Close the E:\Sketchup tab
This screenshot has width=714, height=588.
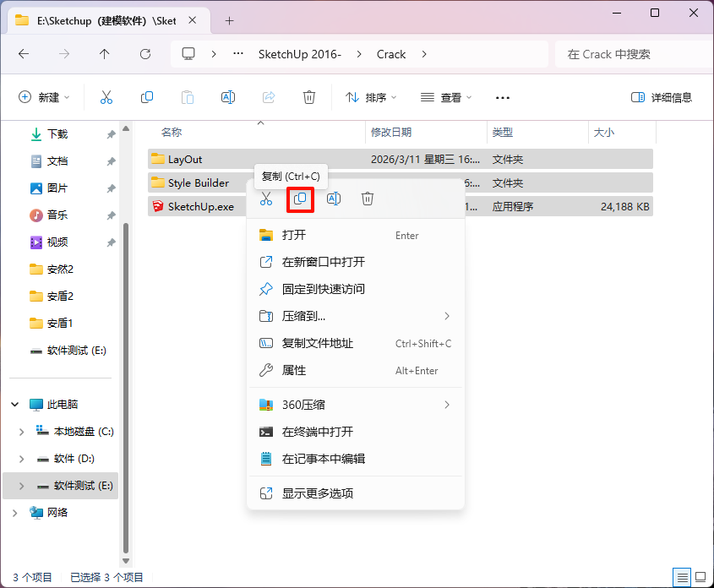tap(193, 20)
